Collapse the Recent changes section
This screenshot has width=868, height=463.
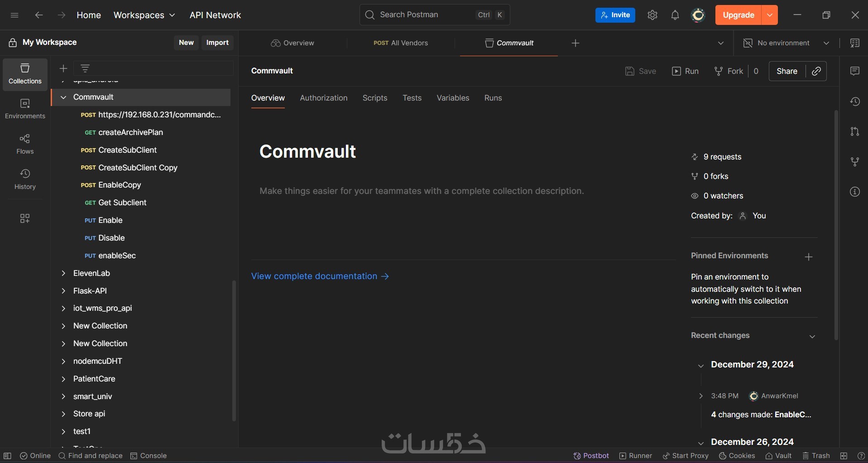click(x=812, y=336)
